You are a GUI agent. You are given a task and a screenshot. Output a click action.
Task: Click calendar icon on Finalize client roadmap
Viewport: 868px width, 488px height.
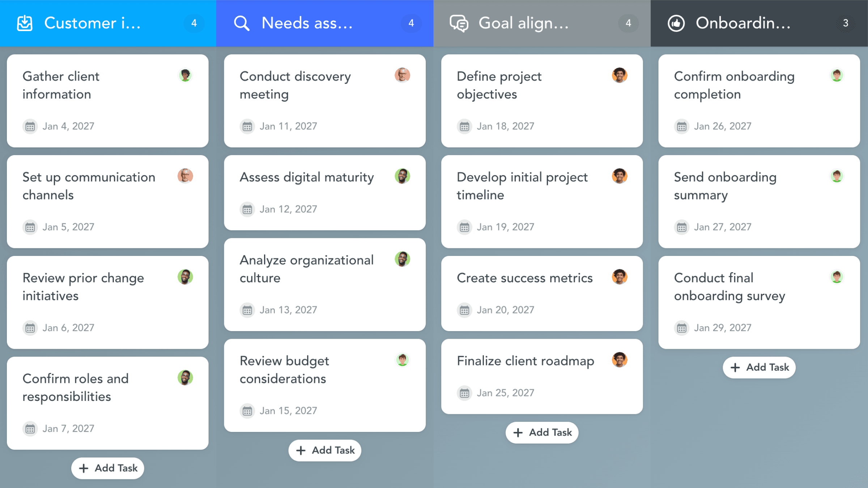tap(464, 393)
